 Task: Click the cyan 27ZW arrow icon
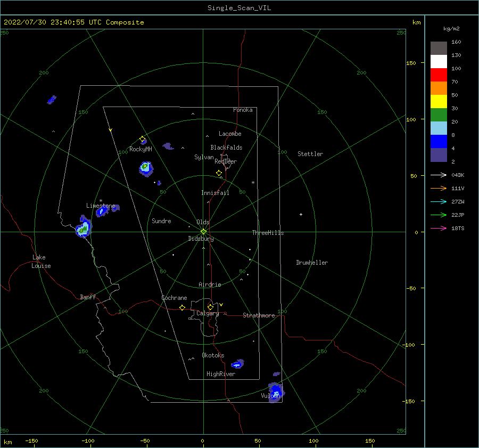[439, 201]
